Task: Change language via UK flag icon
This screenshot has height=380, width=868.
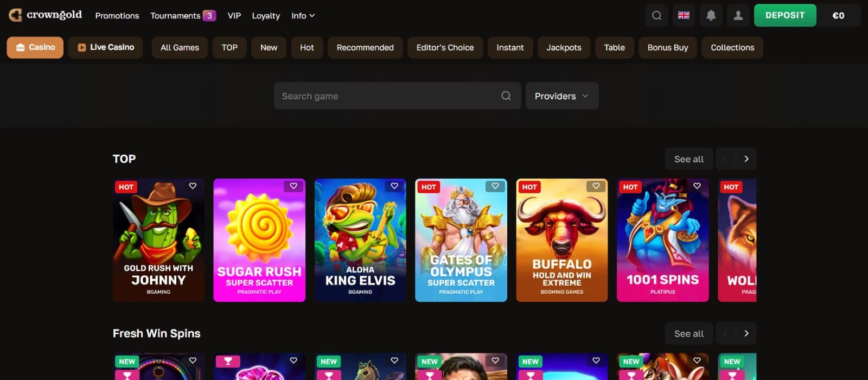Action: click(x=684, y=15)
